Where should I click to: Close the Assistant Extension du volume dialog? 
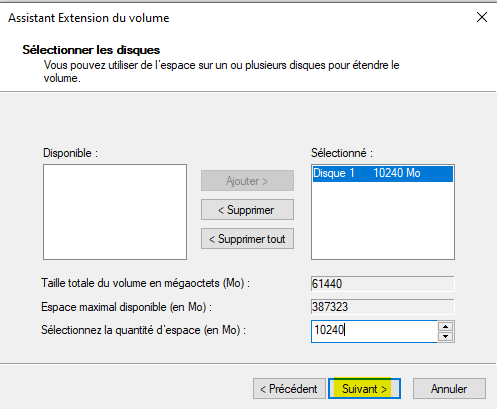tap(482, 17)
